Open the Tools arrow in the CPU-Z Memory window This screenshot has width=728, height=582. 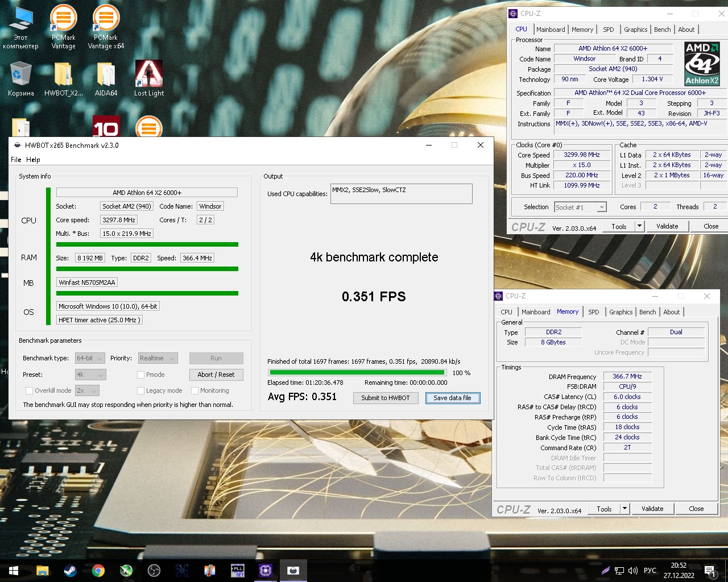624,509
